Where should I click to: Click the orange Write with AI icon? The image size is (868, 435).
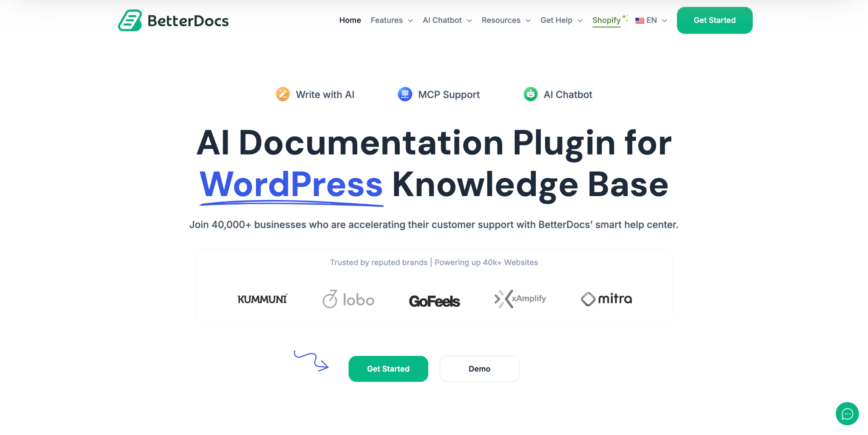283,94
